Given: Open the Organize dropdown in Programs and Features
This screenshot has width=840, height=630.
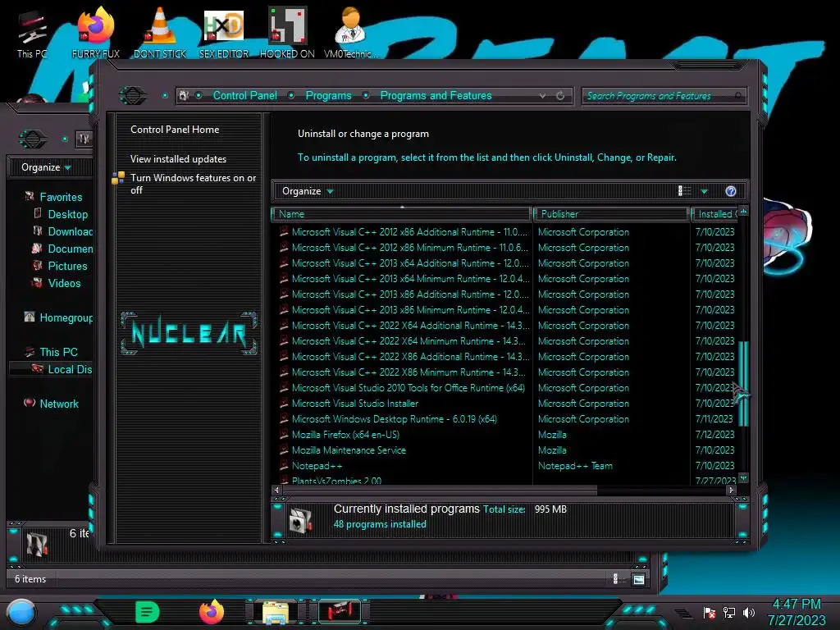Looking at the screenshot, I should click(x=308, y=191).
